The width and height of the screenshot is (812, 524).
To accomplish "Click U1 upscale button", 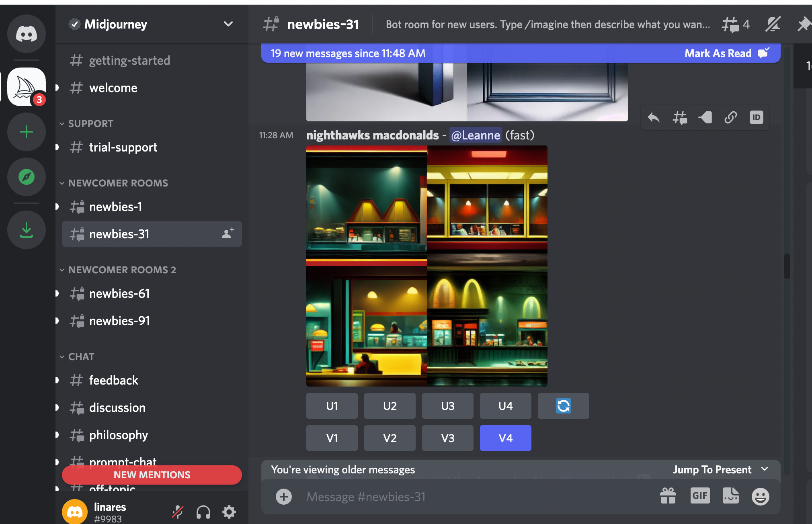I will (x=332, y=406).
